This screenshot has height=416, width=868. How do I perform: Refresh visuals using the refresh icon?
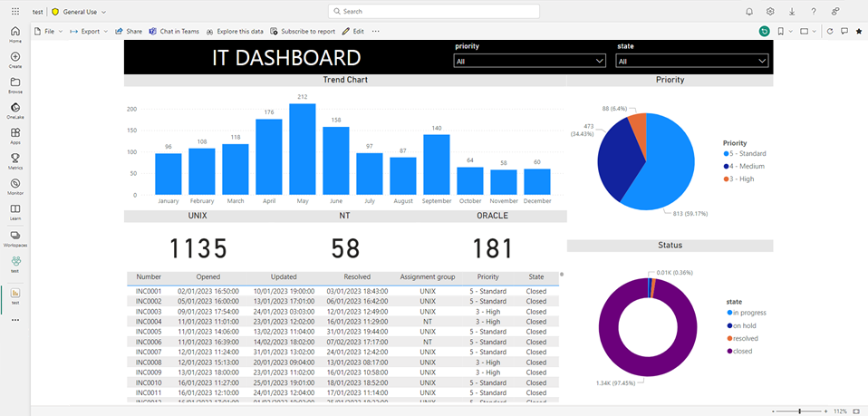coord(830,31)
